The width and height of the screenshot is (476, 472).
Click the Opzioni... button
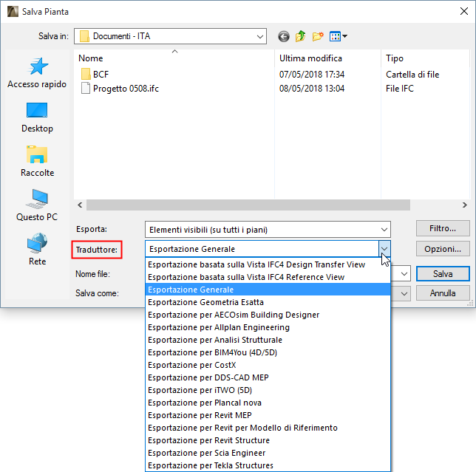443,249
